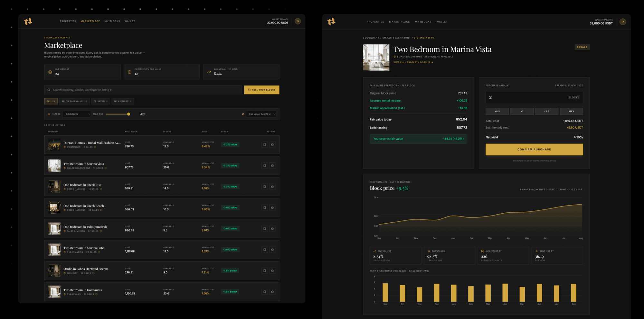Click the Sell Your Blocks button

[262, 90]
